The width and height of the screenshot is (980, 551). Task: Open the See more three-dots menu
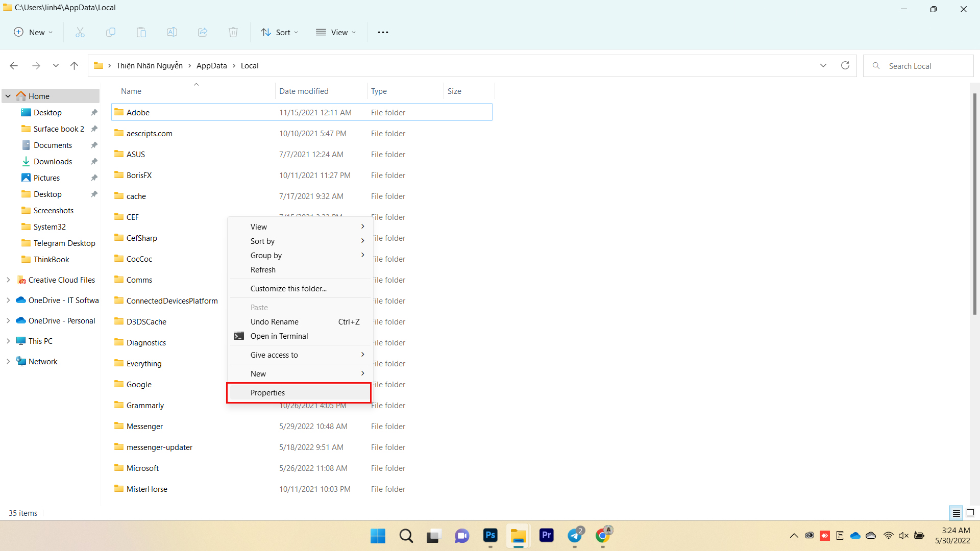[x=383, y=32]
